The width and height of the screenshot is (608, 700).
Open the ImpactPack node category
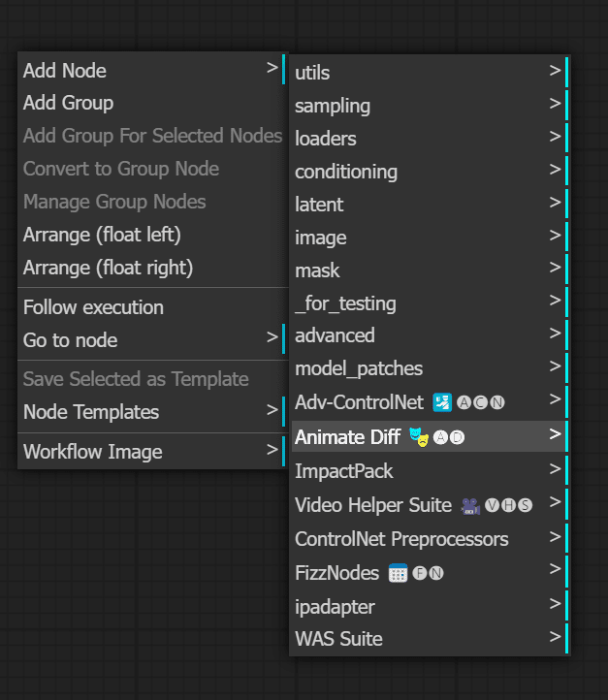[430, 471]
